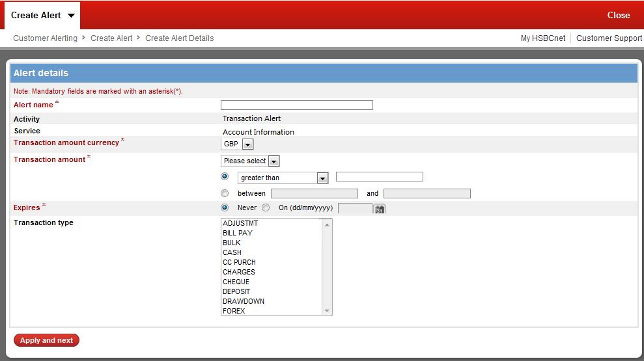Image resolution: width=644 pixels, height=361 pixels.
Task: Open Create Alert Details breadcrumb
Action: (180, 38)
